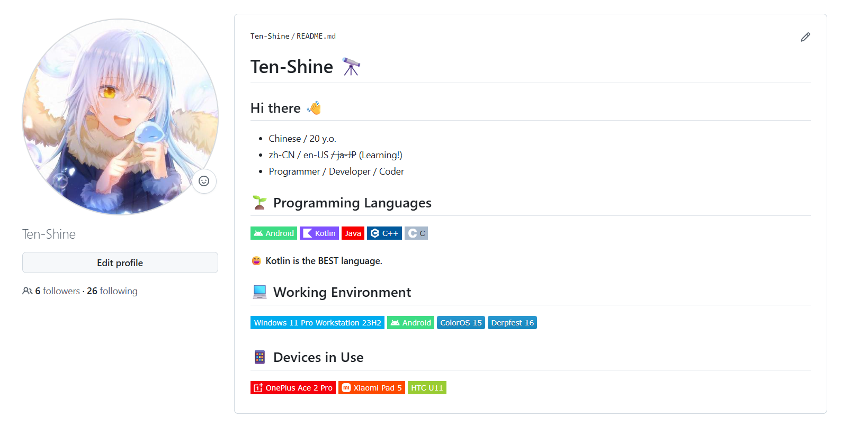Click the 'Programmer / Developer / Coder' bullet
Screen dimensions: 868x426
pos(336,171)
